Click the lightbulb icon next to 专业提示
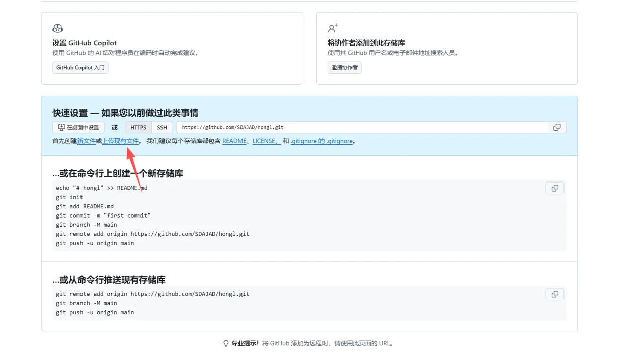 225,343
